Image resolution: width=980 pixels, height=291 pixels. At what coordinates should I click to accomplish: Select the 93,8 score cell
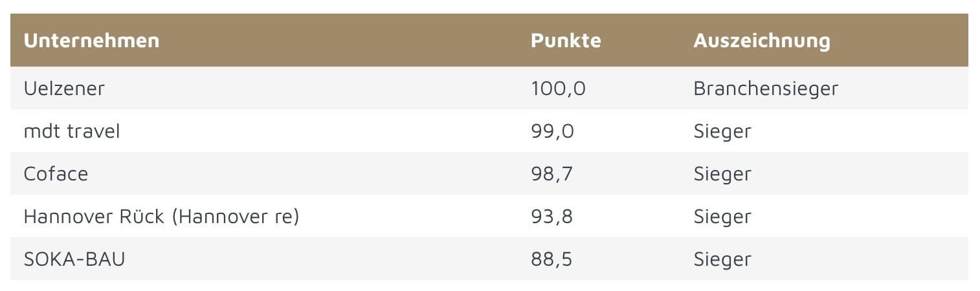pyautogui.click(x=551, y=217)
